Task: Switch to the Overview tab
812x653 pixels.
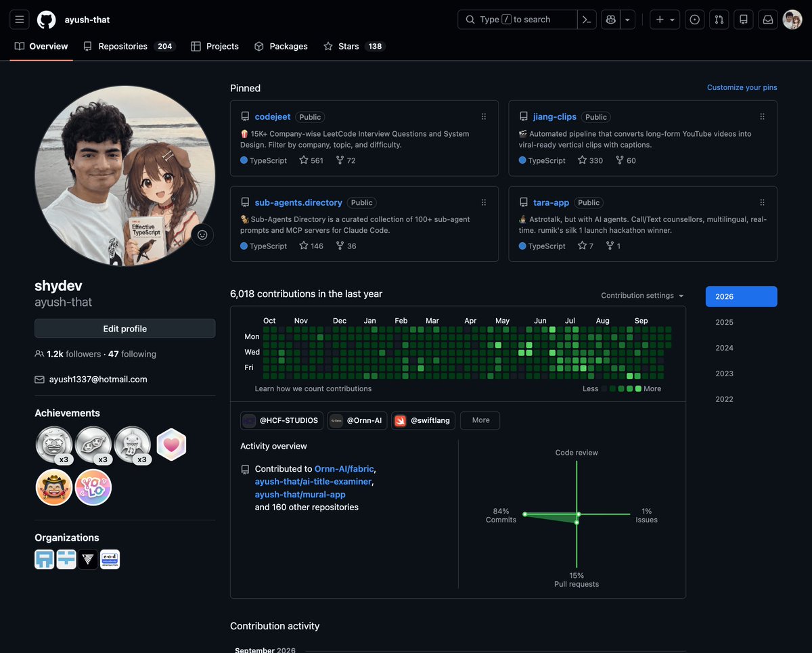Action: [x=41, y=46]
